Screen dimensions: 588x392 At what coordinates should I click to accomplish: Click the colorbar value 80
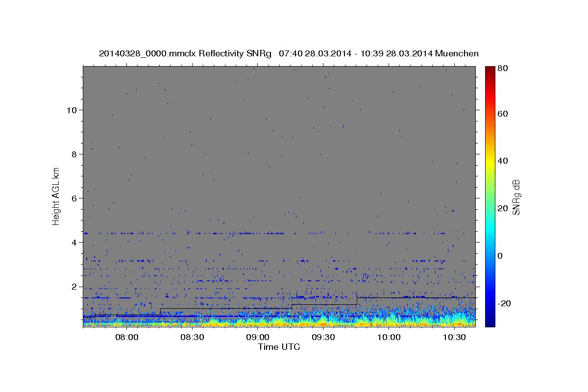click(502, 68)
